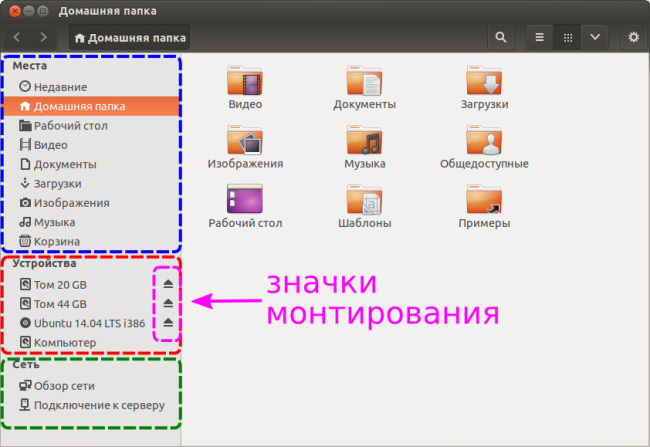Image resolution: width=650 pixels, height=447 pixels.
Task: Open Корзина in the sidebar
Action: 91,241
